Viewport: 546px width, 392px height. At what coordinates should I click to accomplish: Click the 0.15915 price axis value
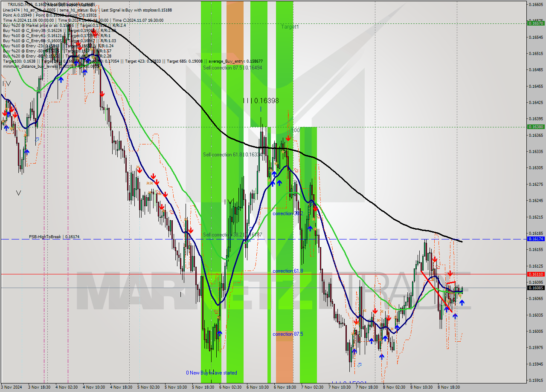click(x=536, y=380)
